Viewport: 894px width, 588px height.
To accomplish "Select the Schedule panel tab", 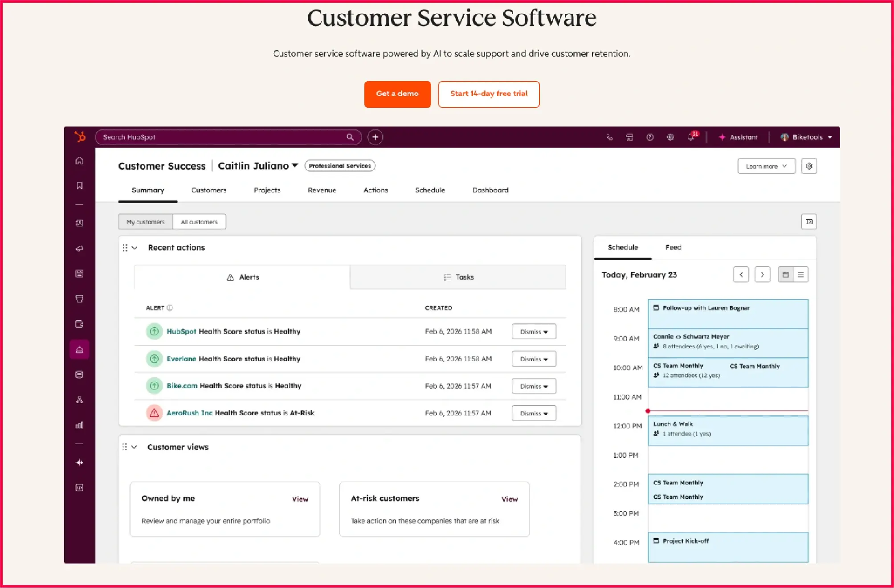I will 623,247.
